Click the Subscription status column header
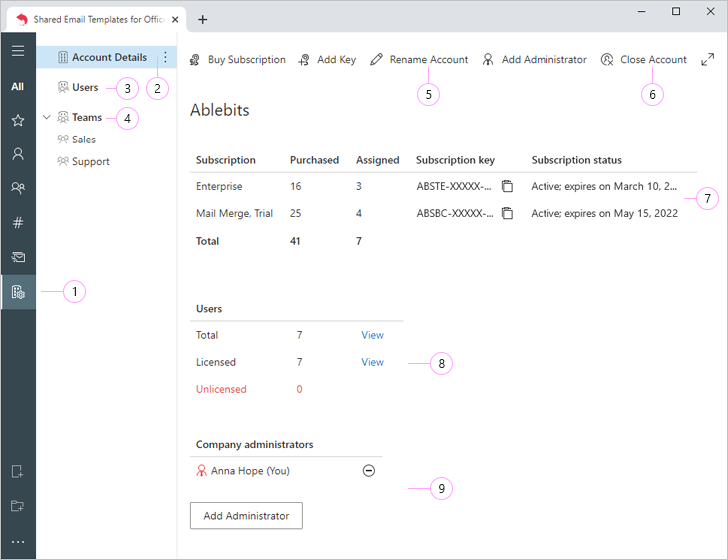This screenshot has height=560, width=728. tap(576, 160)
